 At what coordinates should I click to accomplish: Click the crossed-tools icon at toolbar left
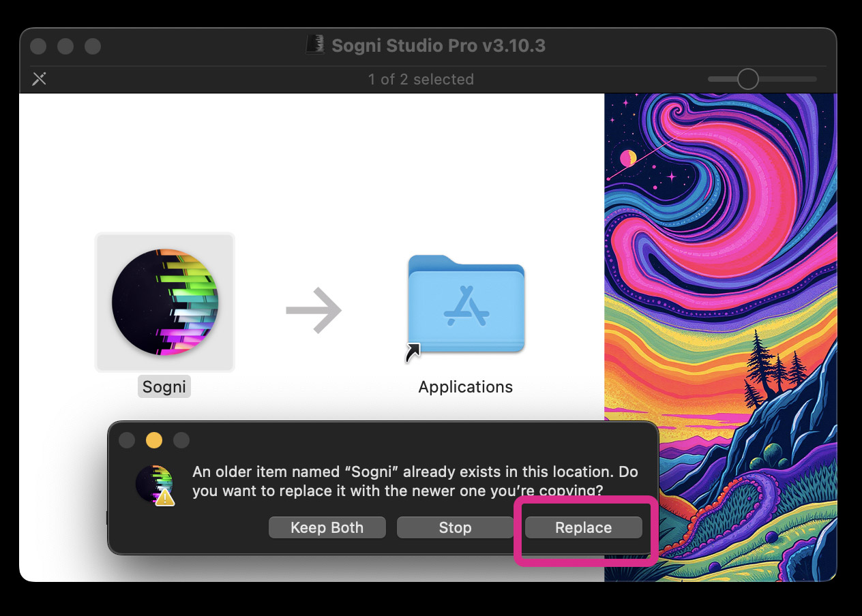[40, 79]
